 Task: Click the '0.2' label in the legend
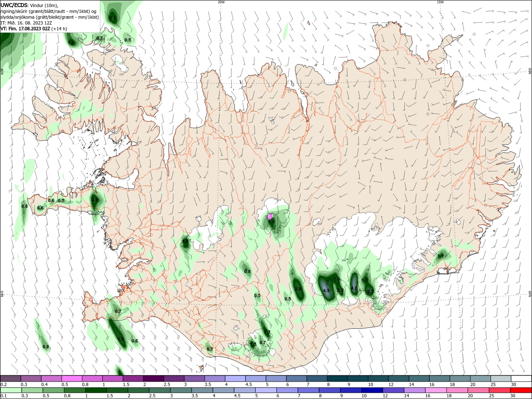point(3,384)
